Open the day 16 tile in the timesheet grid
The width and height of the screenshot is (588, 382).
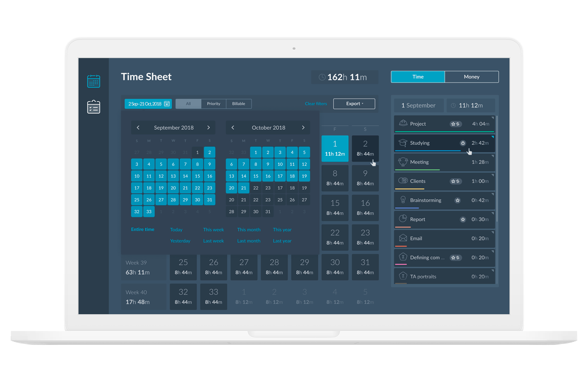tap(365, 207)
